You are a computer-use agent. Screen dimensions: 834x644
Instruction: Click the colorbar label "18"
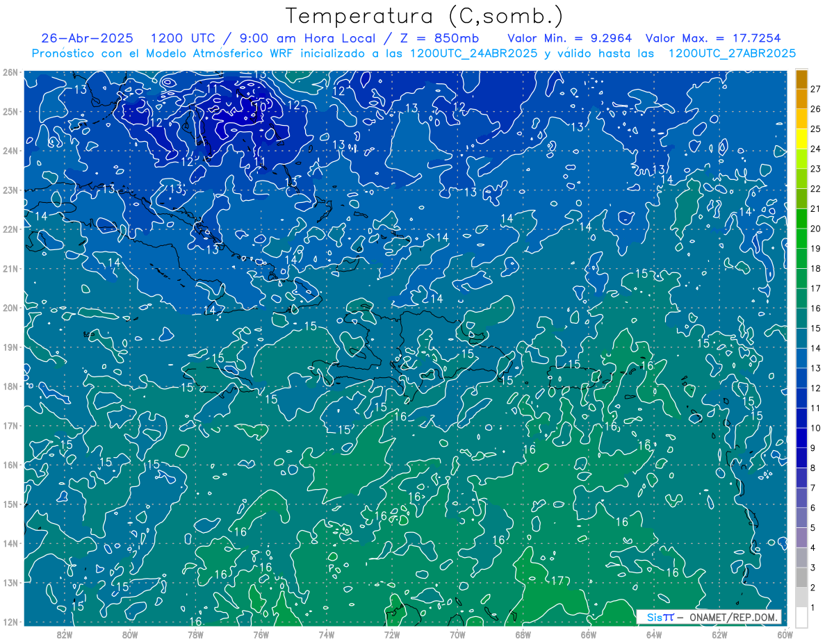pos(816,269)
